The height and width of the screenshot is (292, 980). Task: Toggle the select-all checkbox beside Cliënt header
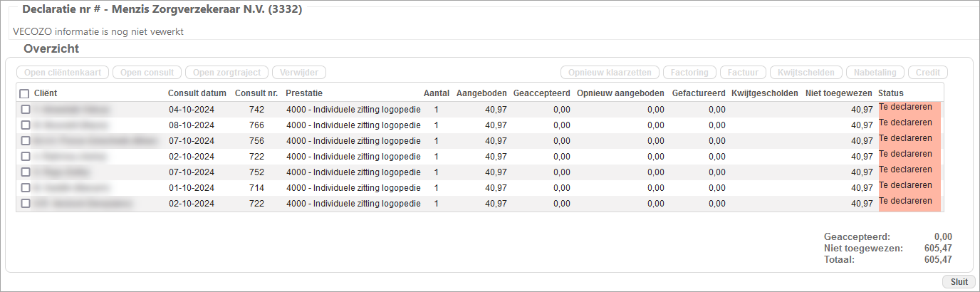(x=25, y=94)
